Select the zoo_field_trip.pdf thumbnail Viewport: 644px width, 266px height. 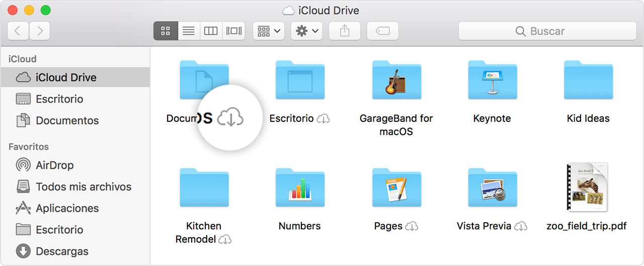coord(587,187)
